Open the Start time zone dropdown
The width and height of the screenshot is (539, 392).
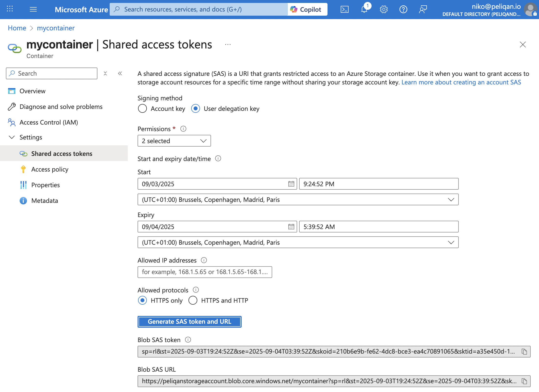(x=298, y=200)
